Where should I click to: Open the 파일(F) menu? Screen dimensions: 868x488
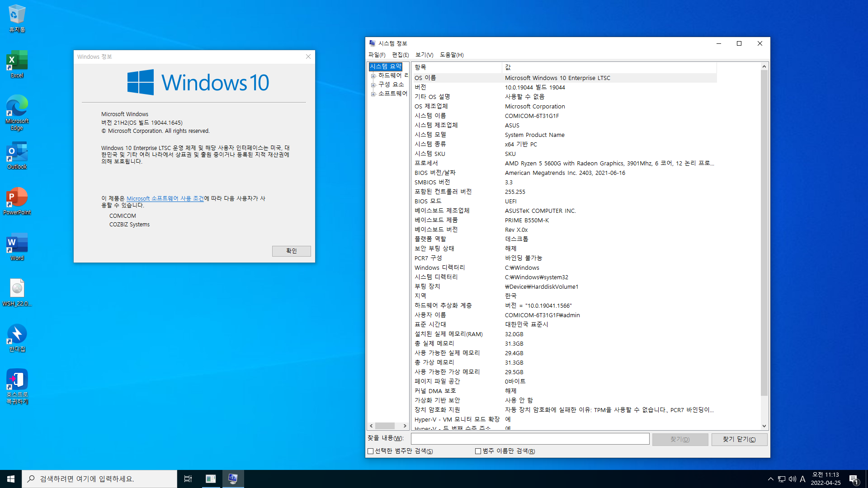(377, 55)
